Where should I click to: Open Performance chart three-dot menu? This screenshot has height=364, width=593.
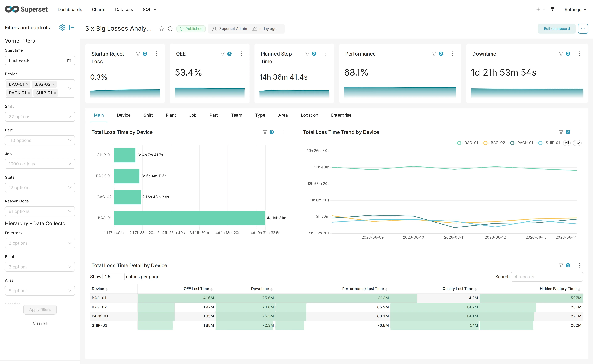coord(453,54)
